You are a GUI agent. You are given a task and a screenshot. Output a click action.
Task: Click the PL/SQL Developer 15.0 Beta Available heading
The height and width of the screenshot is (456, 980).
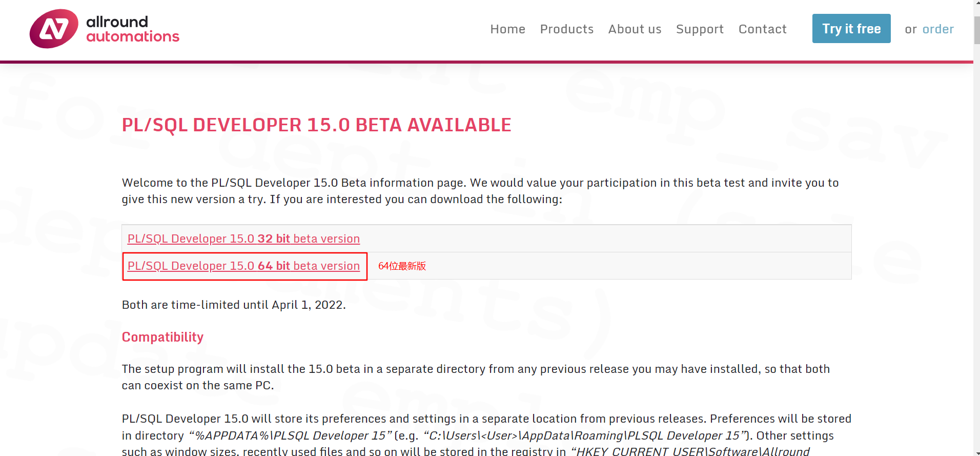[316, 125]
